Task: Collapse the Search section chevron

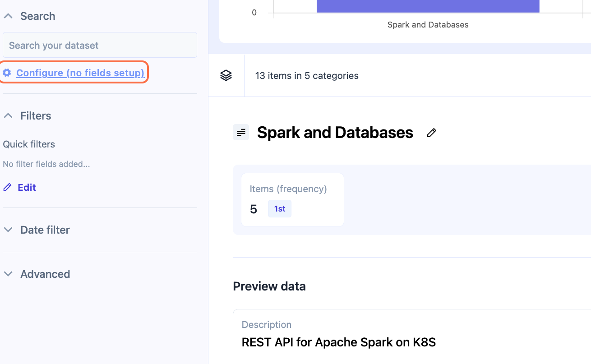Action: 8,16
